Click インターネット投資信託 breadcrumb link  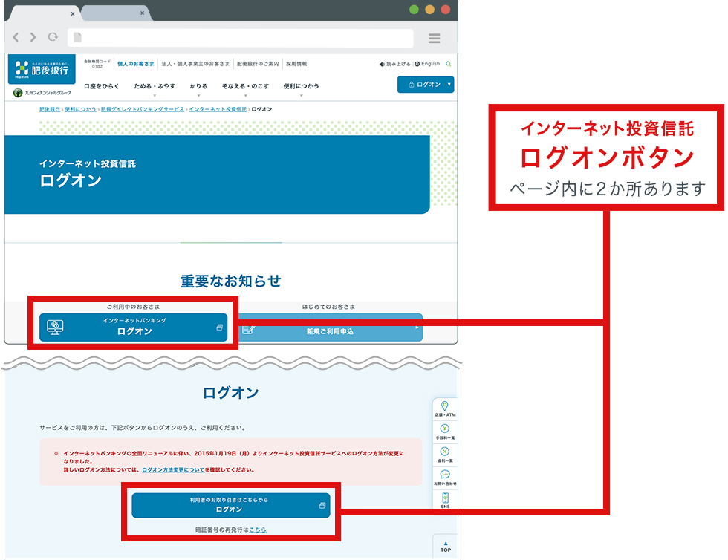click(218, 110)
